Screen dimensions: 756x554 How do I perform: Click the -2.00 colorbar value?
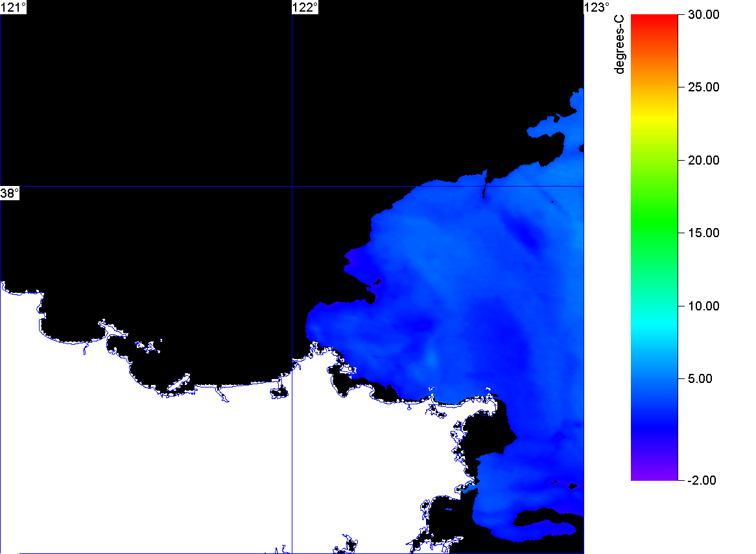point(702,480)
